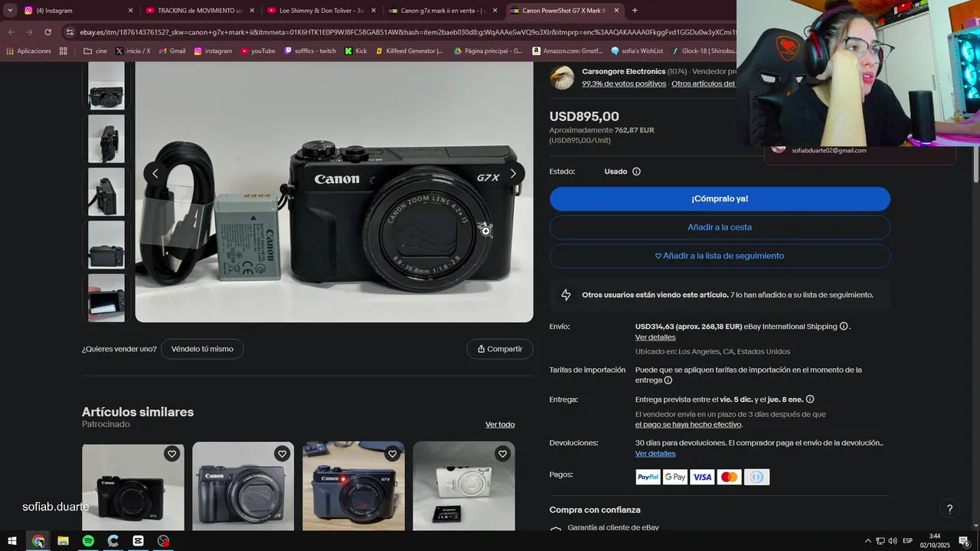The image size is (980, 551).
Task: Switch to the Instagram tab
Action: pyautogui.click(x=77, y=11)
